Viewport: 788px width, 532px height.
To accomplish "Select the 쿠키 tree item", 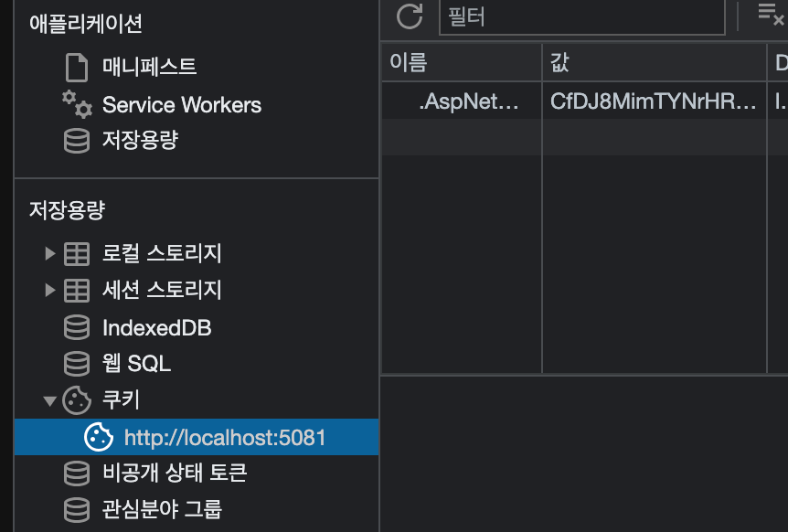I will 121,399.
